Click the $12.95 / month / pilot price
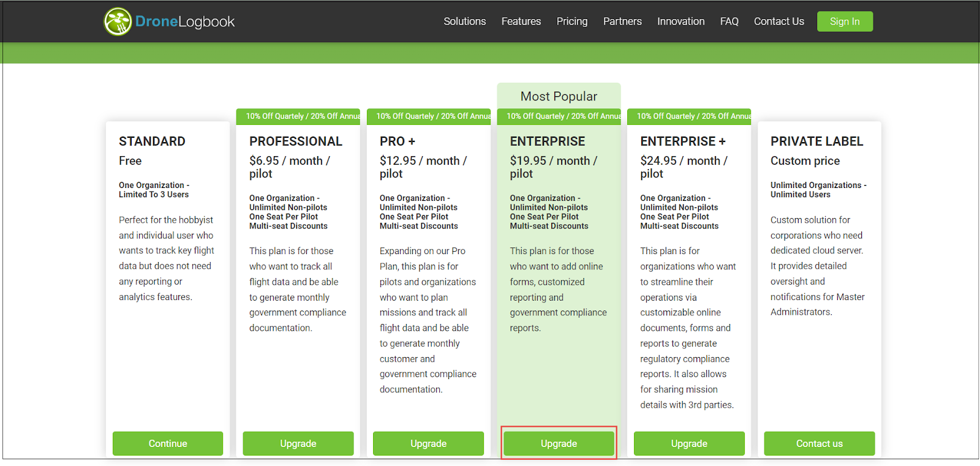The height and width of the screenshot is (466, 980). click(x=423, y=167)
